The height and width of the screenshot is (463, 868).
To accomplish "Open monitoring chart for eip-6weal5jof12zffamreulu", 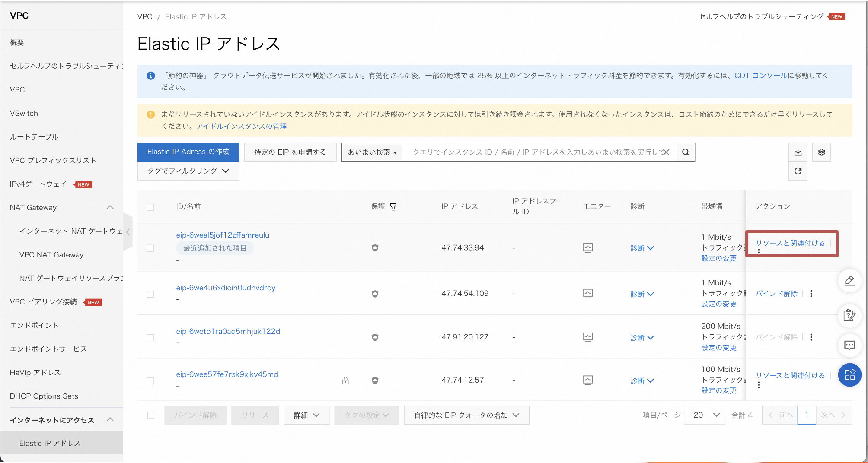I will [x=588, y=247].
